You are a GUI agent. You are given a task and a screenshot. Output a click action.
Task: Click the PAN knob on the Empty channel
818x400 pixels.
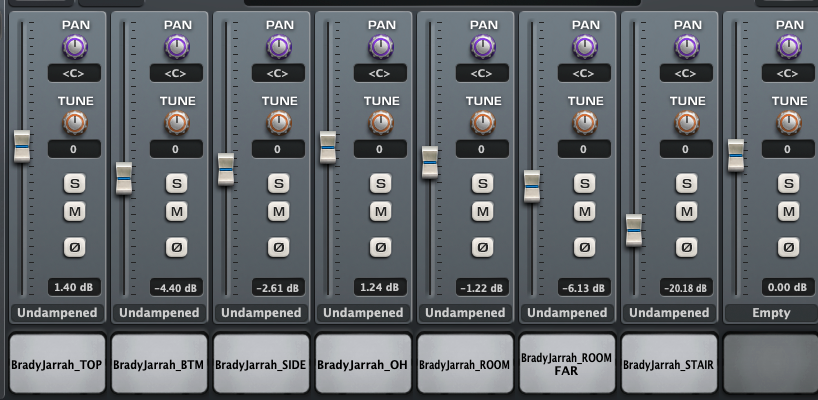pyautogui.click(x=789, y=47)
